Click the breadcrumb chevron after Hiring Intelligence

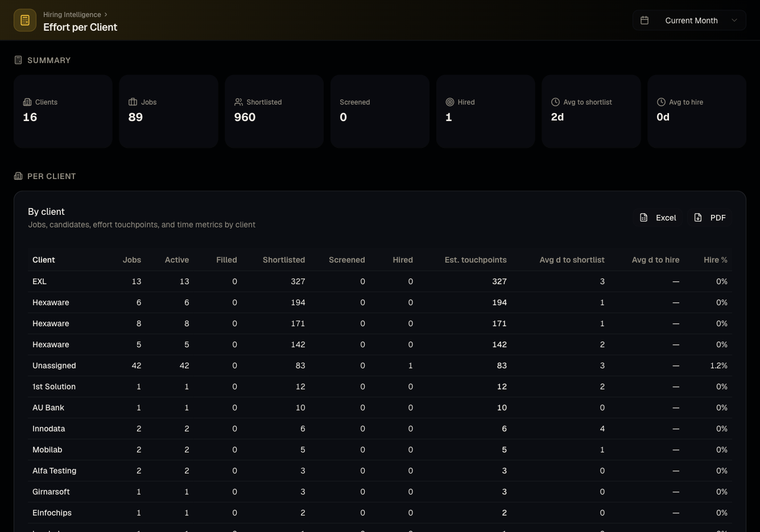(106, 15)
